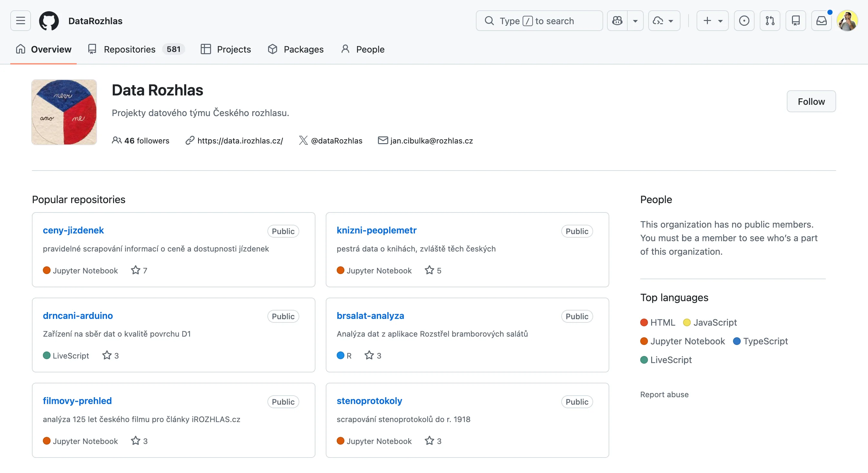Click the red HTML language color dot
Screen dimensions: 868x473
click(x=644, y=323)
